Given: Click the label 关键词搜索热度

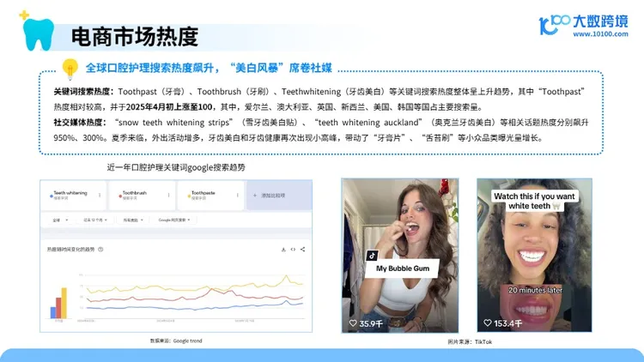Looking at the screenshot, I should coord(83,92).
